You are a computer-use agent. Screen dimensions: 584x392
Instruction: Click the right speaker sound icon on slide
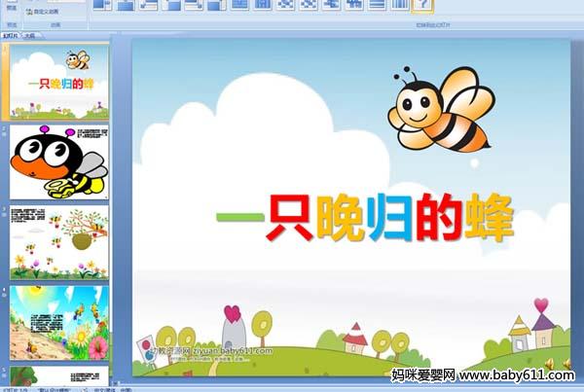[566, 364]
